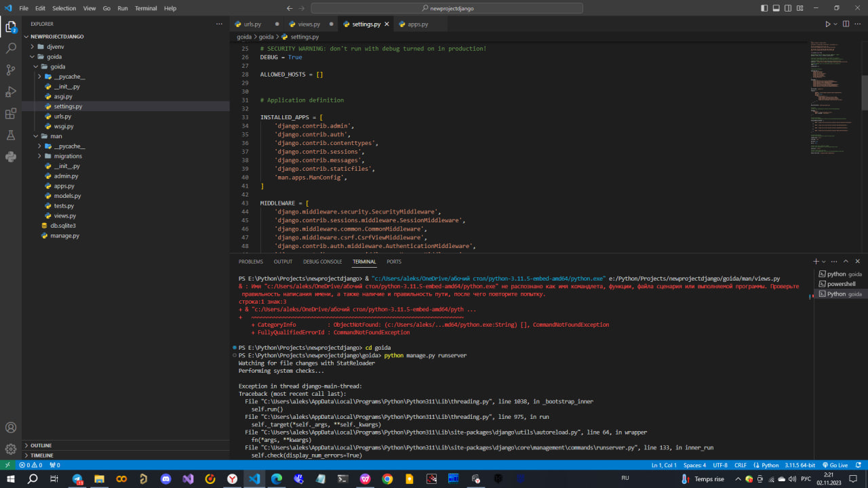Screen dimensions: 868x488
Task: Collapse the man folder
Action: [x=125, y=136]
